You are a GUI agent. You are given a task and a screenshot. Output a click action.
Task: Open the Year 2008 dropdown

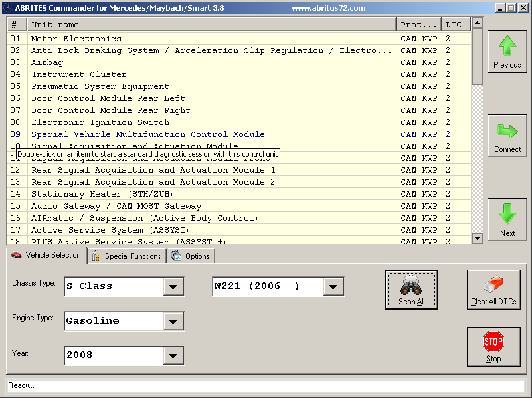pyautogui.click(x=173, y=355)
